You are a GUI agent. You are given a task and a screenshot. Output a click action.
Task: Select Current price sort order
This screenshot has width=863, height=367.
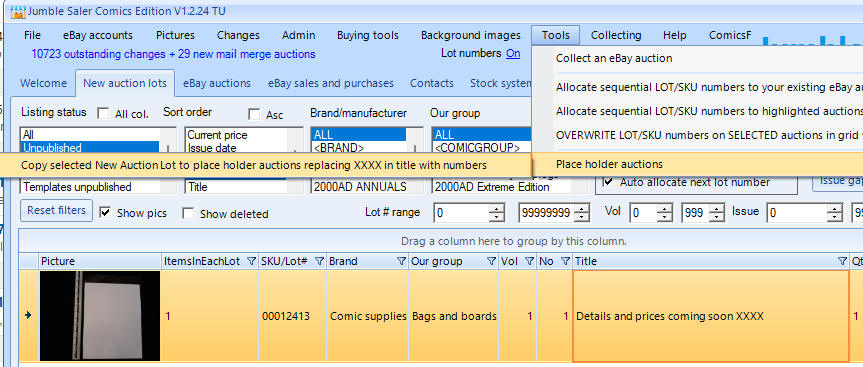pyautogui.click(x=236, y=135)
